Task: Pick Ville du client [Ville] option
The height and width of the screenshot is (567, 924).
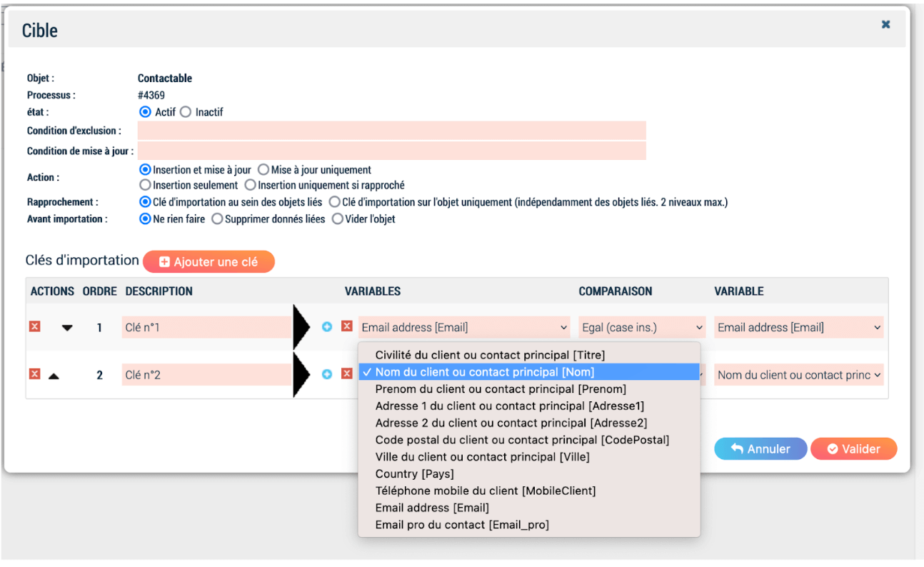Action: [x=528, y=457]
